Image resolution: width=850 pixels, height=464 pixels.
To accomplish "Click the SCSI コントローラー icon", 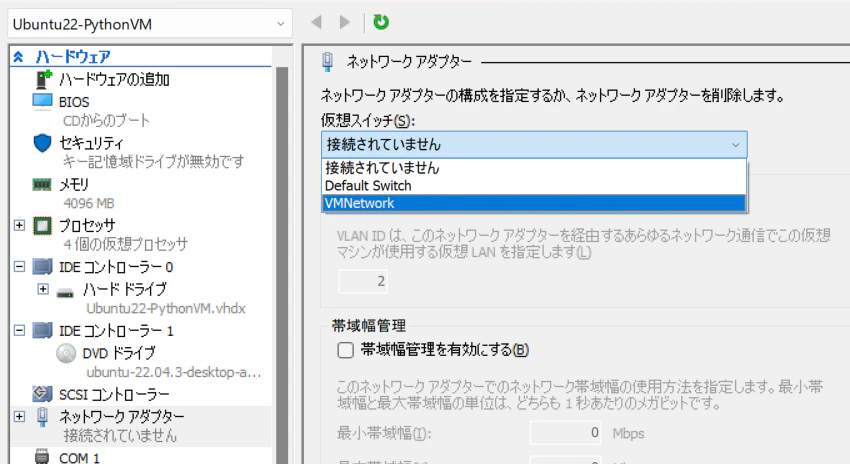I will click(42, 394).
